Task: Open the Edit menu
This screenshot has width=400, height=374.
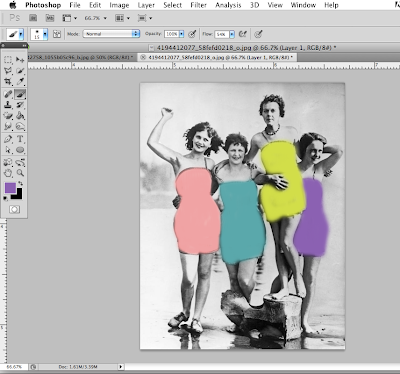Action: click(x=95, y=5)
